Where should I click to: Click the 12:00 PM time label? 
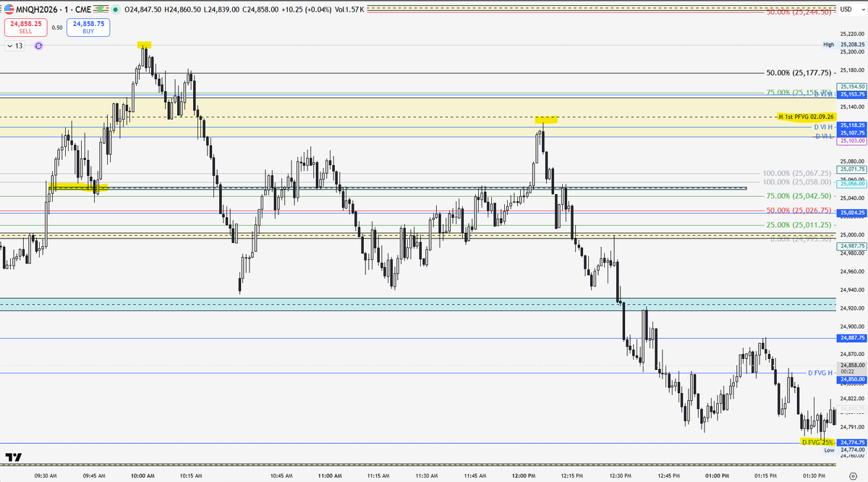[523, 475]
